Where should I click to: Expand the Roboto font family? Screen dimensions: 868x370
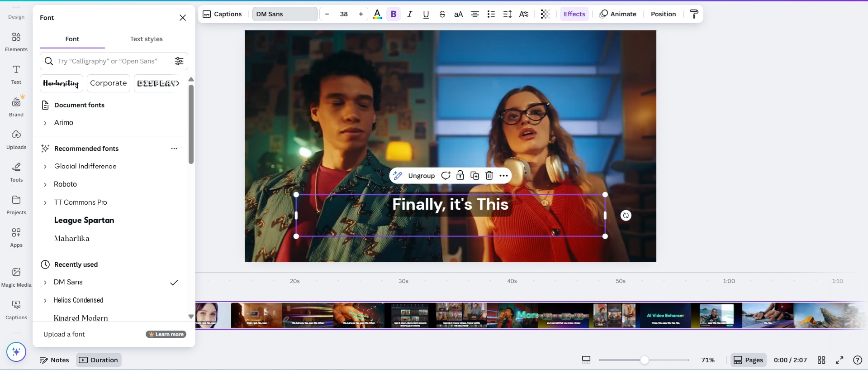(x=45, y=184)
